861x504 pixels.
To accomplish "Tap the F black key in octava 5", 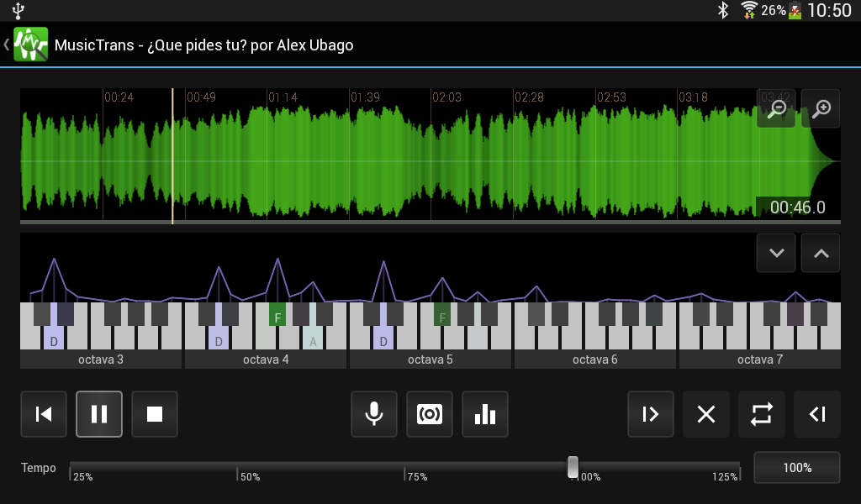I will click(442, 314).
